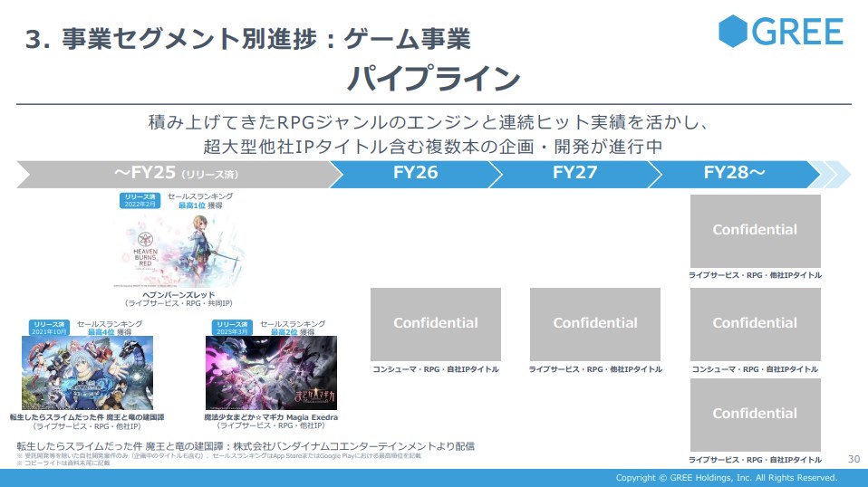Click the (ライブサービス・RPG・共同IP) label
Image resolution: width=868 pixels, height=487 pixels.
pos(178,303)
